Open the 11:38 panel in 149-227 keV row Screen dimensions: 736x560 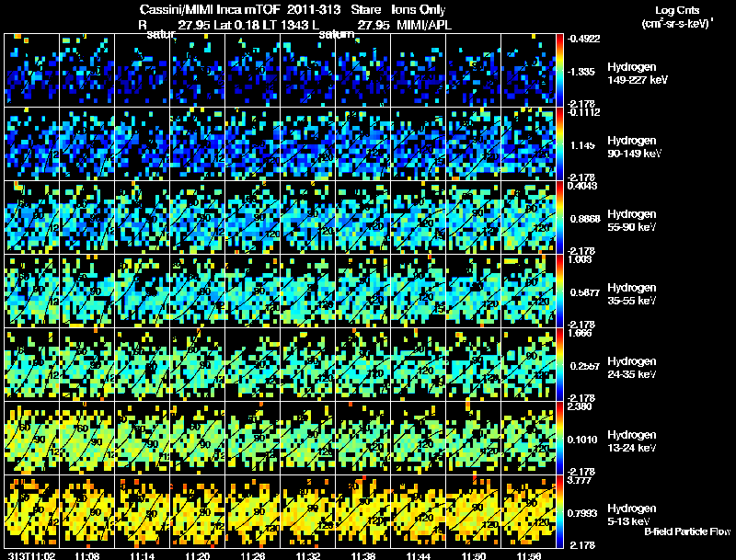(x=362, y=70)
